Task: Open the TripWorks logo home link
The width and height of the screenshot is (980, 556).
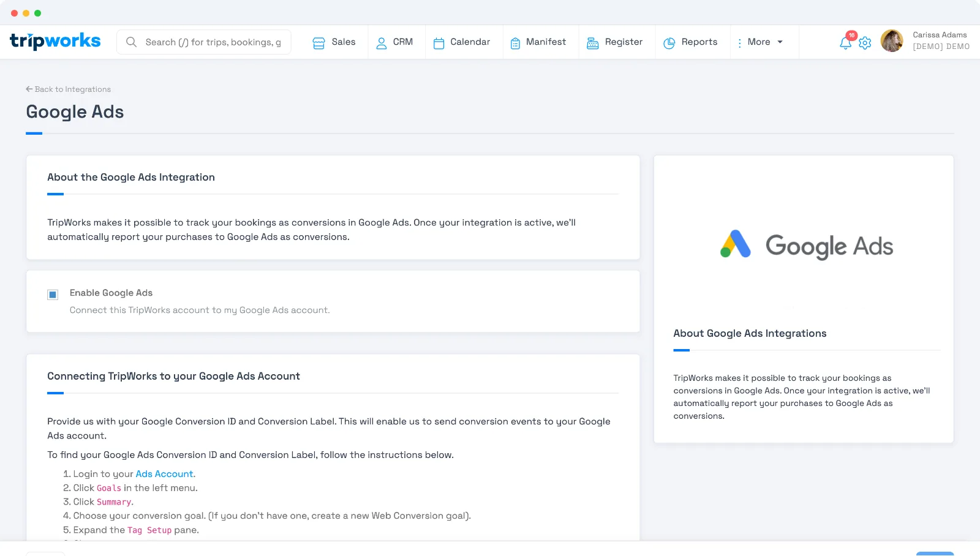Action: pos(55,41)
